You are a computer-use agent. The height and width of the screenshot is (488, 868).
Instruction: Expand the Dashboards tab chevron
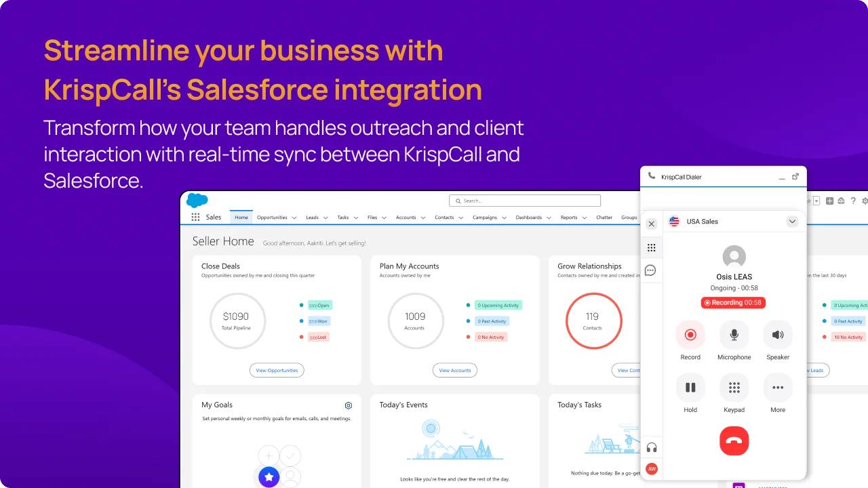point(549,218)
